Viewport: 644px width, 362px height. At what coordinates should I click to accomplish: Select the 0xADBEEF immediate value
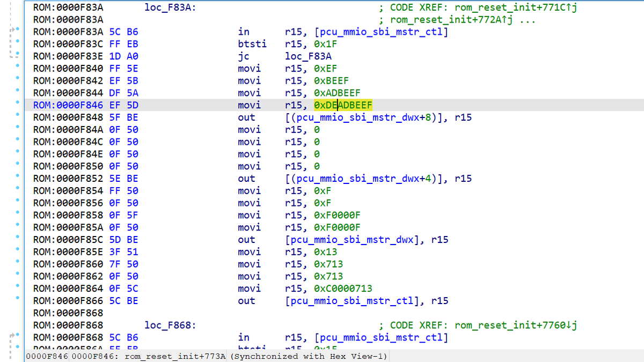pyautogui.click(x=337, y=93)
